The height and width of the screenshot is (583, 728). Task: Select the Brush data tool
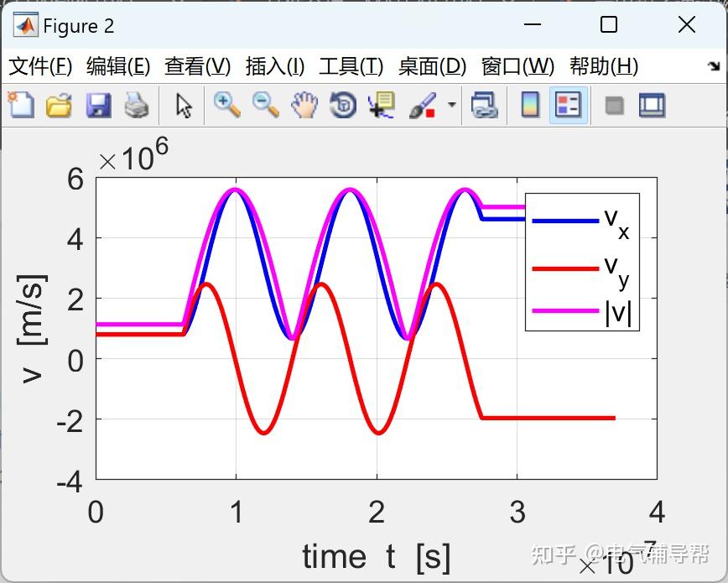pos(423,105)
